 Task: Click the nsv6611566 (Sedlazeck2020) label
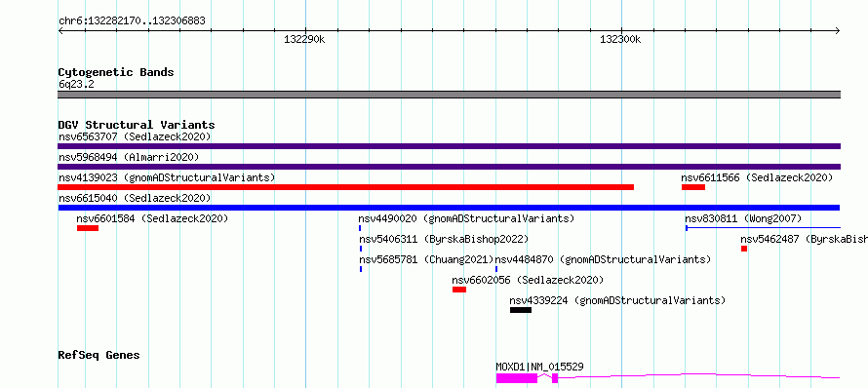[x=757, y=177]
